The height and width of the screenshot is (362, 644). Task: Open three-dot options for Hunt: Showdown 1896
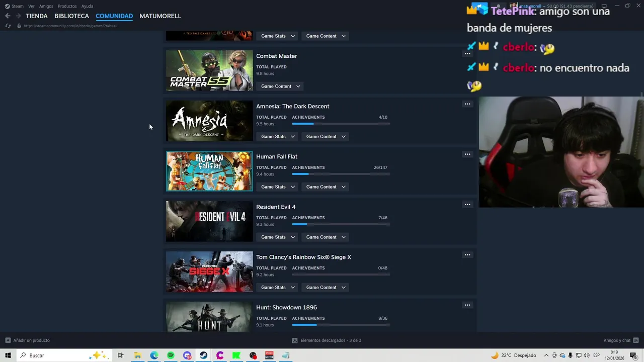click(467, 305)
